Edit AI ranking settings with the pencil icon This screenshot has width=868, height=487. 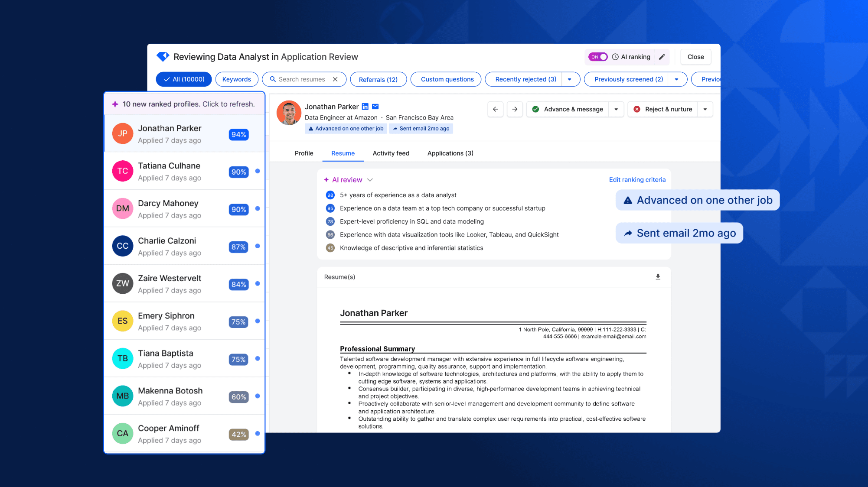tap(662, 57)
